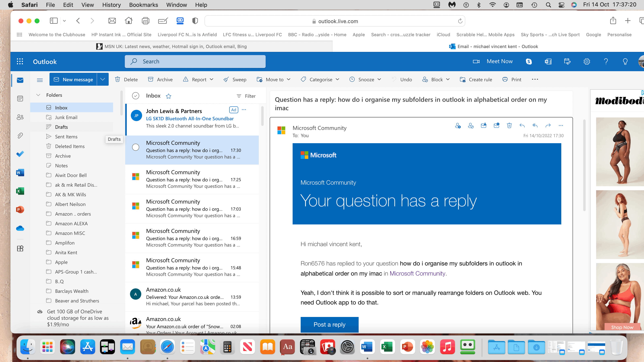
Task: Click reading pane scrollbar
Action: click(x=584, y=165)
